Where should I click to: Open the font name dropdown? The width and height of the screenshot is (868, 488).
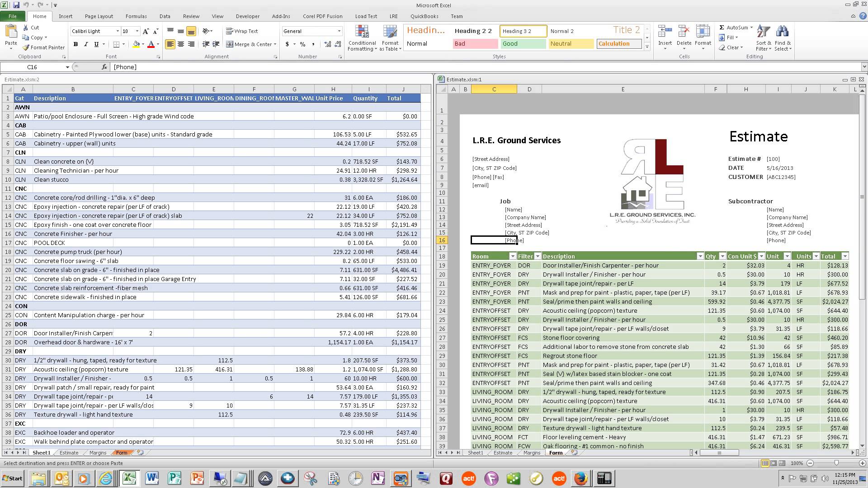[118, 31]
